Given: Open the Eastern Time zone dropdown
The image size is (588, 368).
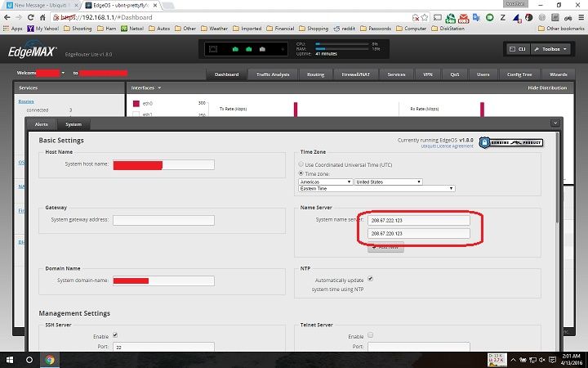Looking at the screenshot, I should [x=377, y=189].
